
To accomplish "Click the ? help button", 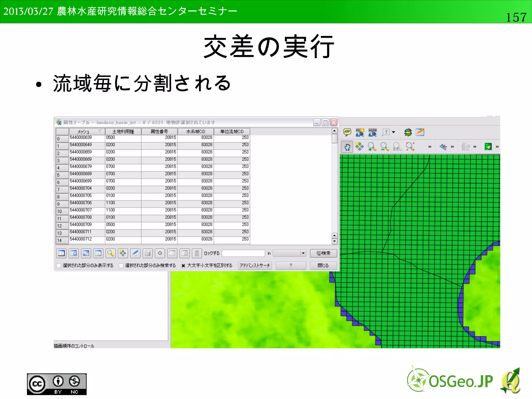I will coord(291,265).
